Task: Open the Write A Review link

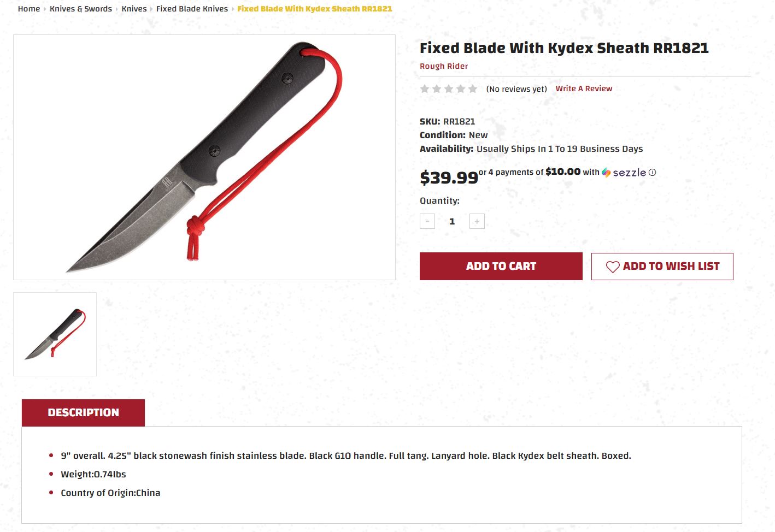Action: coord(584,88)
